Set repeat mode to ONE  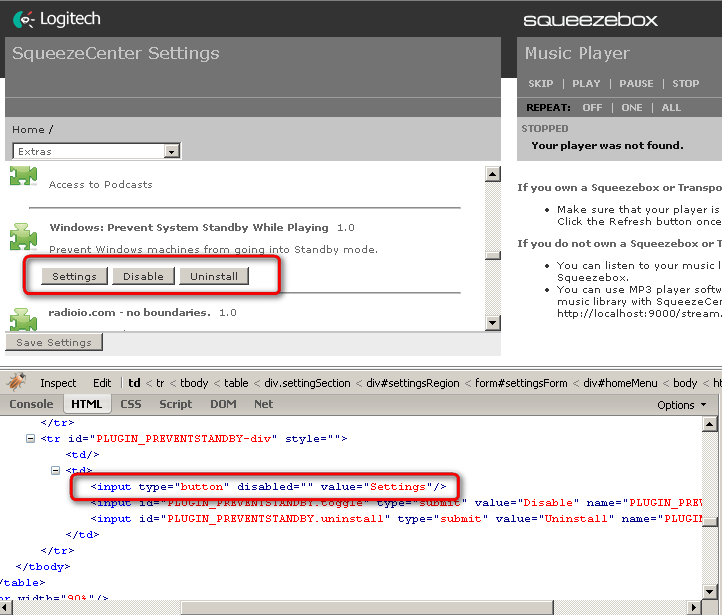tap(632, 108)
